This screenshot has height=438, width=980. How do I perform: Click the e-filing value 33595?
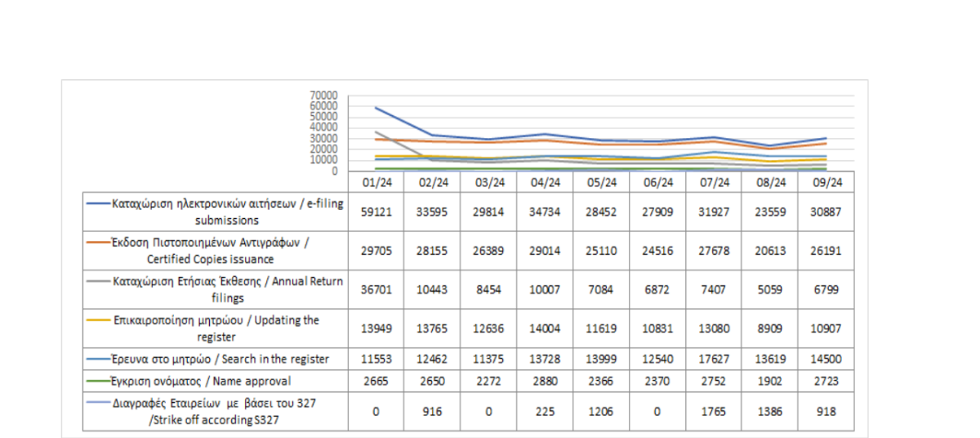432,212
